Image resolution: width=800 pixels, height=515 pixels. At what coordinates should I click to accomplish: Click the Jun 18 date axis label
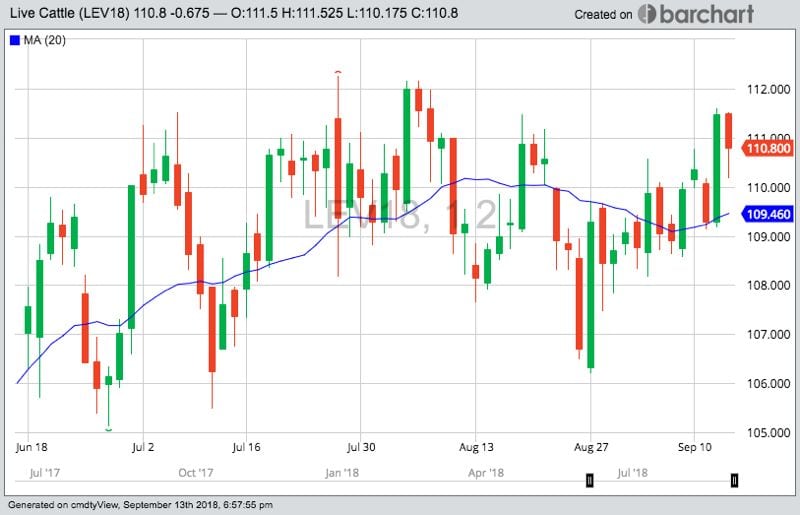[x=32, y=447]
